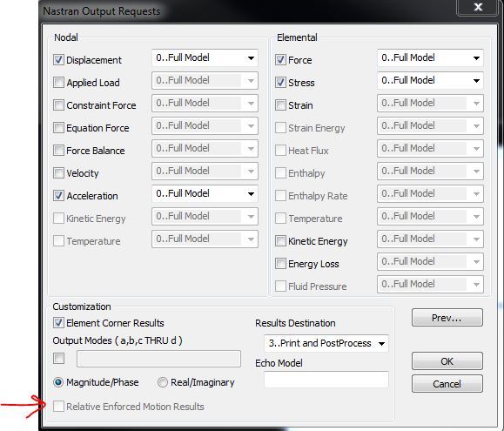Image resolution: width=504 pixels, height=431 pixels.
Task: Click the Results Destination label
Action: point(295,323)
